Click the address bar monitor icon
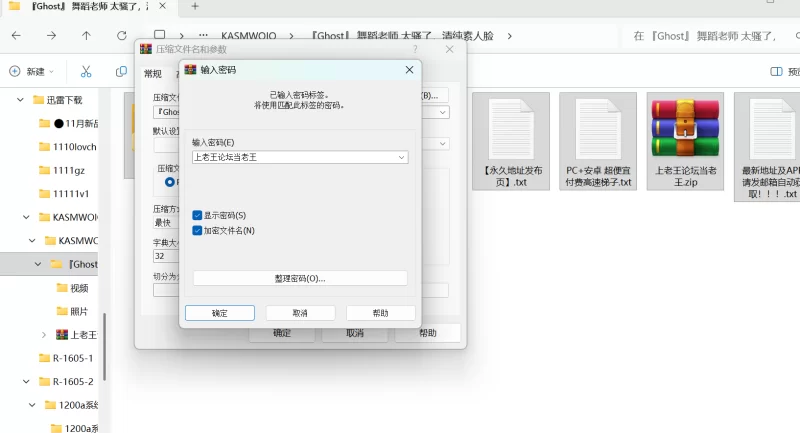The width and height of the screenshot is (800, 433). point(160,35)
